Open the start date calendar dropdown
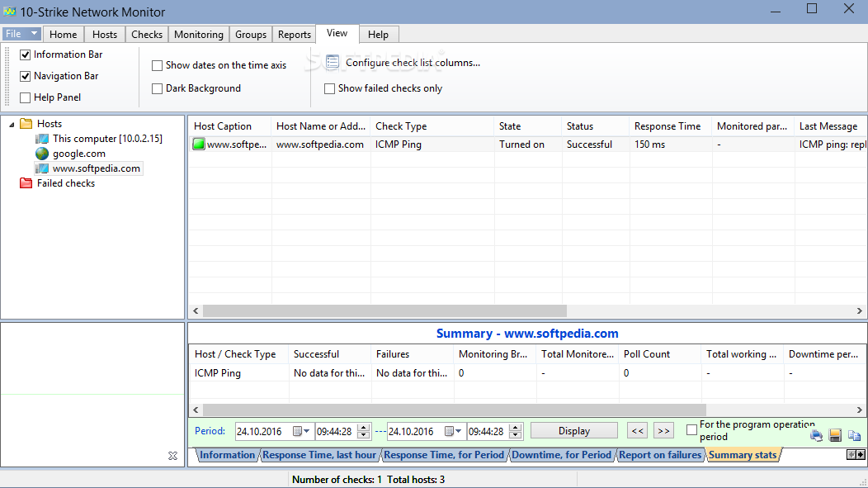The height and width of the screenshot is (488, 868). click(x=300, y=431)
